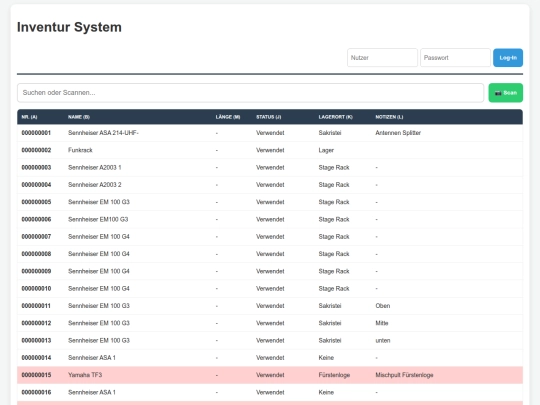Click the Sennheiser A2003 1 name

[x=95, y=167]
